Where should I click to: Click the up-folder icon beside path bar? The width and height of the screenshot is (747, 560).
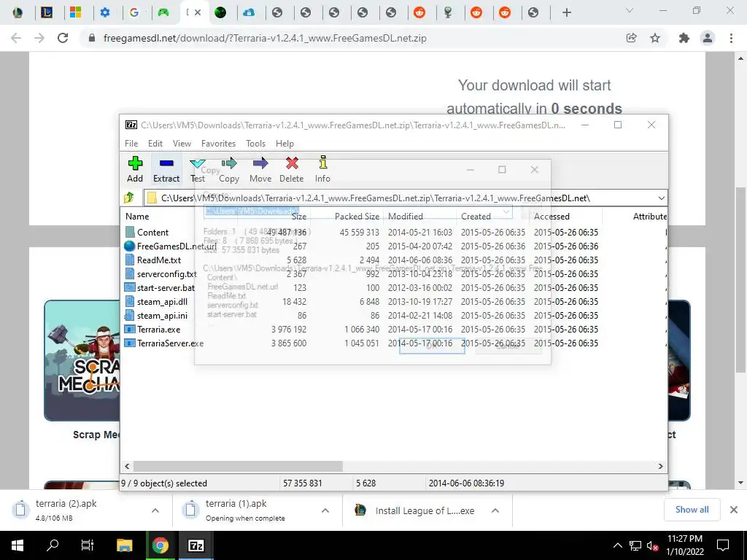coord(129,198)
